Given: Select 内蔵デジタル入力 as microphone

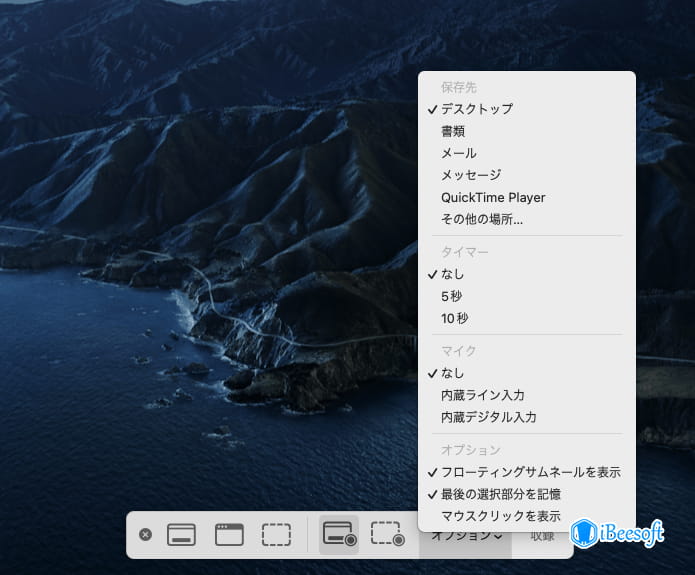Looking at the screenshot, I should (x=488, y=417).
